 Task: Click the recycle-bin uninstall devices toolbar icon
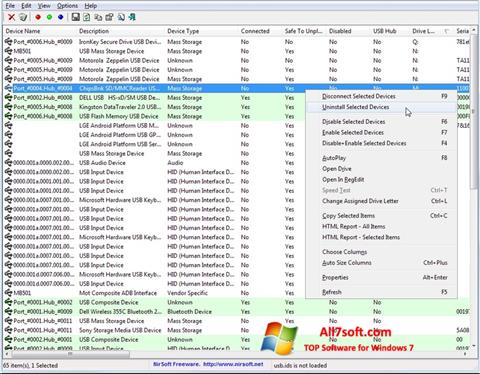[x=23, y=17]
